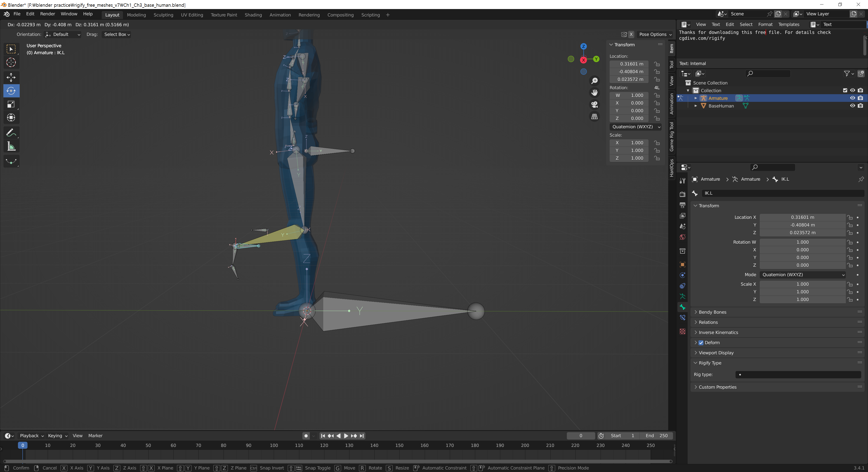The image size is (868, 472).
Task: Select the Scale tool
Action: (x=11, y=104)
